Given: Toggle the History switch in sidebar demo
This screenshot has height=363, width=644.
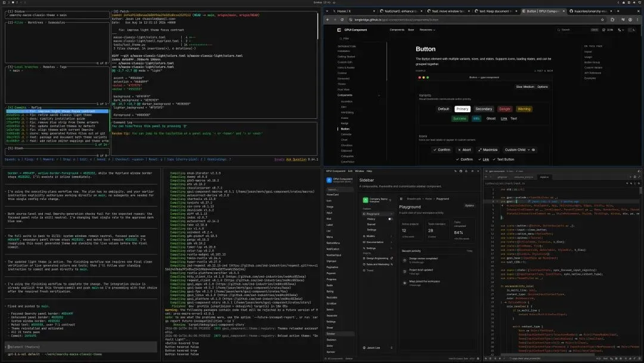Looking at the screenshot, I should pos(390,219).
